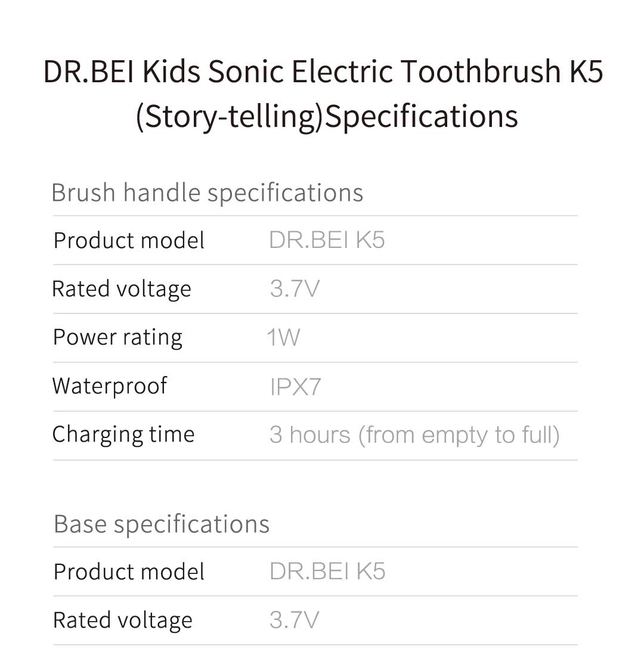The image size is (644, 649).
Task: Select the Base specifications heading
Action: click(x=162, y=524)
